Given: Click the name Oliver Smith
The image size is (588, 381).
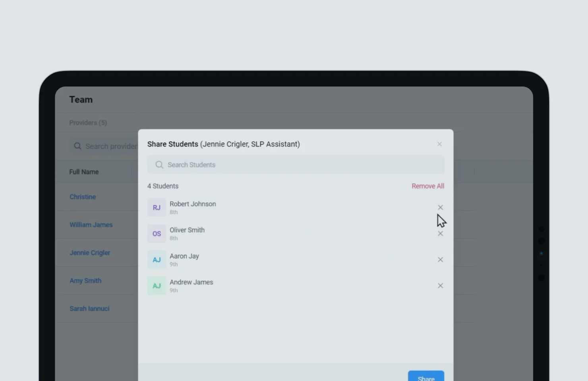Looking at the screenshot, I should 187,230.
